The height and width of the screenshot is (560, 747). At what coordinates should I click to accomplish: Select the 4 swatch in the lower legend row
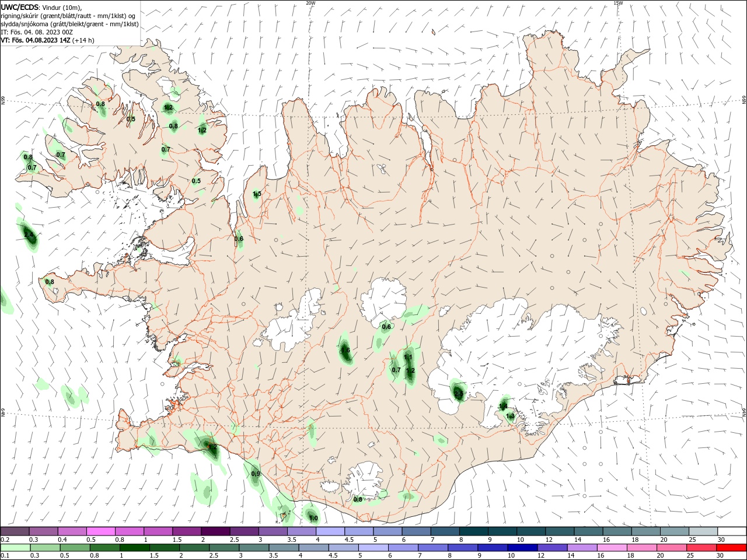(313, 548)
